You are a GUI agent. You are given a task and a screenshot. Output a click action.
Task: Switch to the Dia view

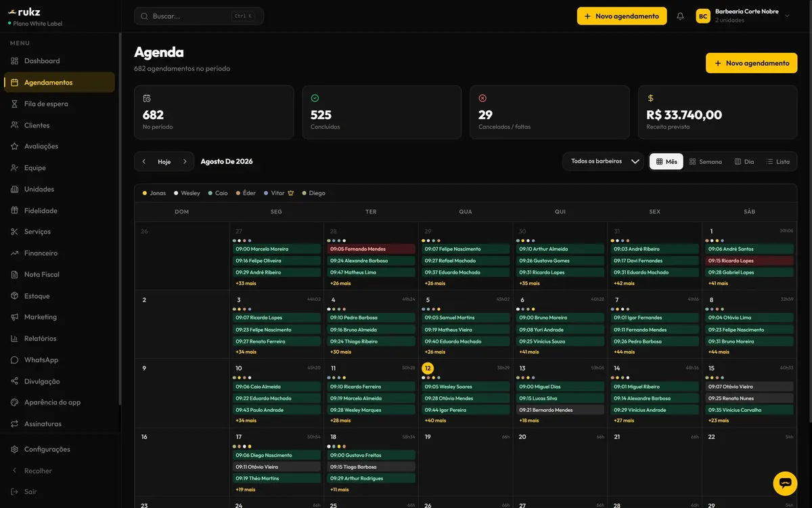point(744,162)
